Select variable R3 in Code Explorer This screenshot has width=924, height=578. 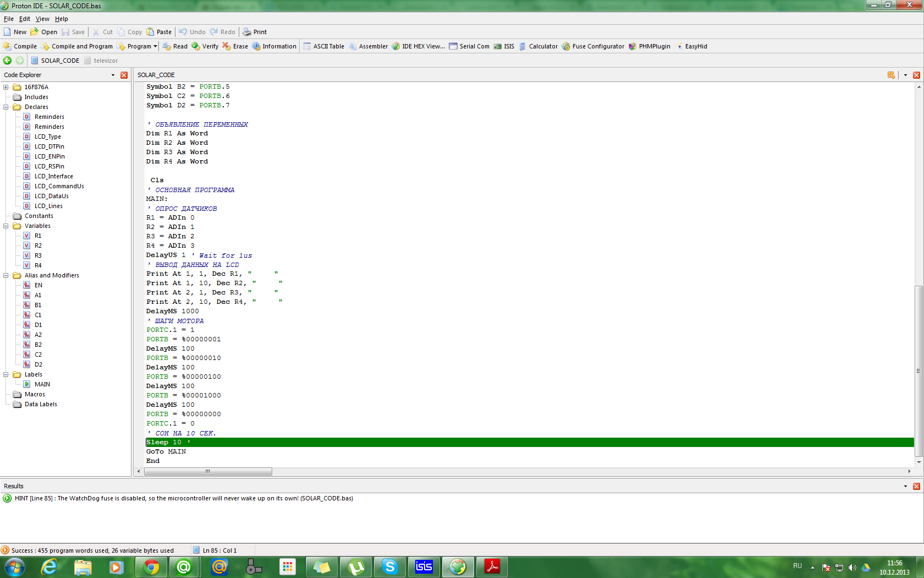tap(38, 255)
